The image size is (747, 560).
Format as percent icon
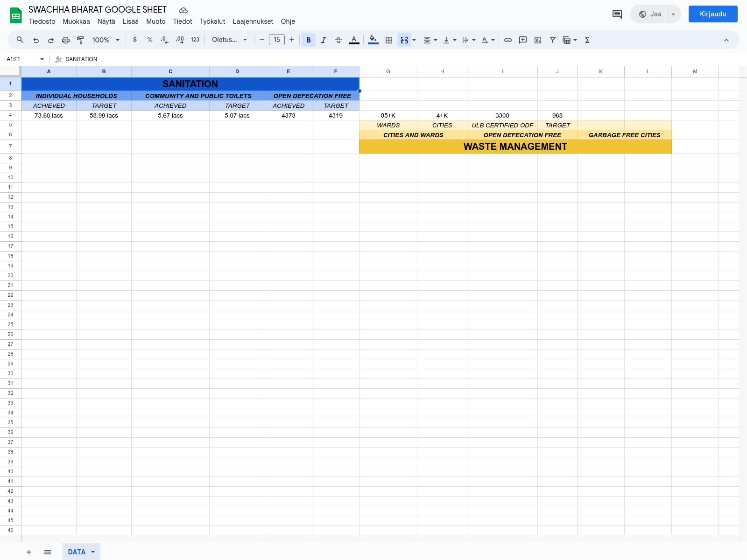(x=150, y=40)
